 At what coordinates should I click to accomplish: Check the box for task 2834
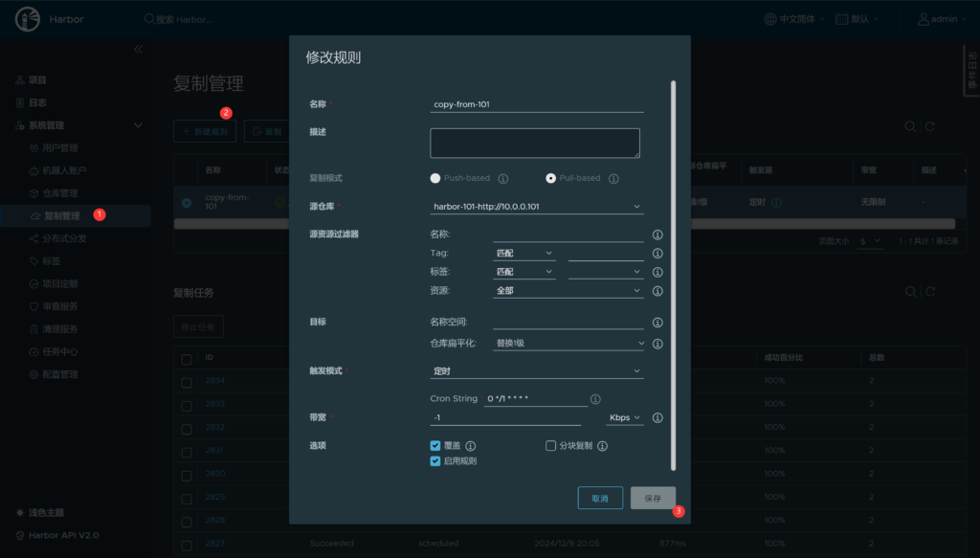point(187,383)
